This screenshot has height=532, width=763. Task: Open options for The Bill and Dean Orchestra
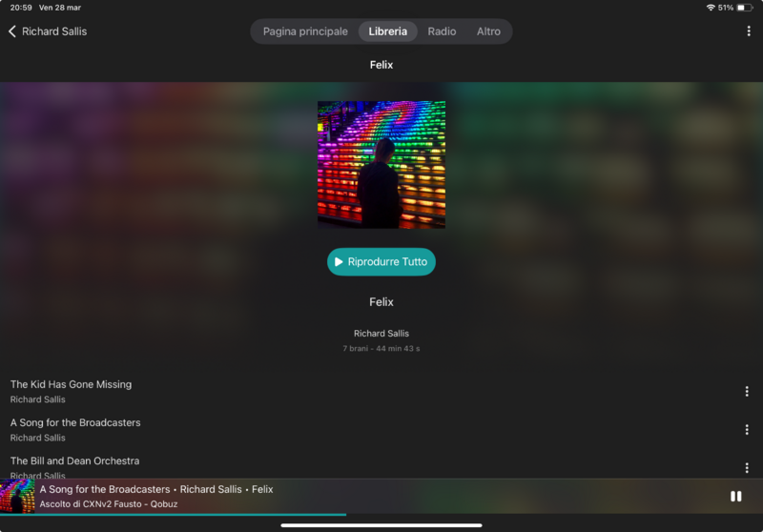pyautogui.click(x=747, y=468)
